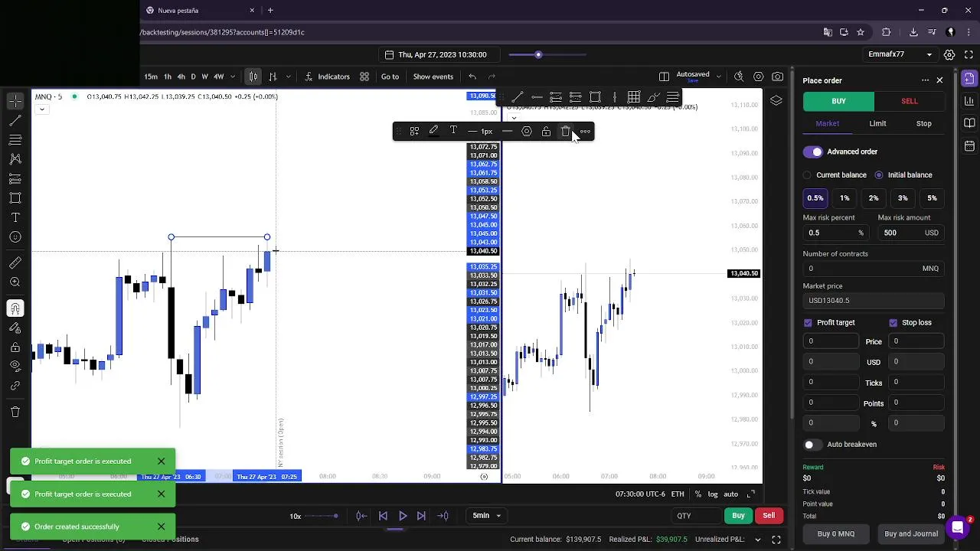Click the undo arrow
980x551 pixels.
(x=472, y=77)
